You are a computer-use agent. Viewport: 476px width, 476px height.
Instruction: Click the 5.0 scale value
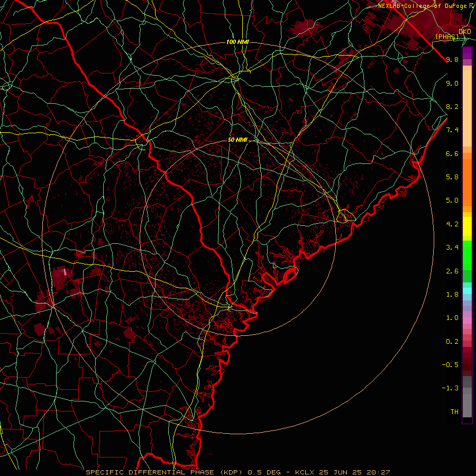(x=452, y=200)
